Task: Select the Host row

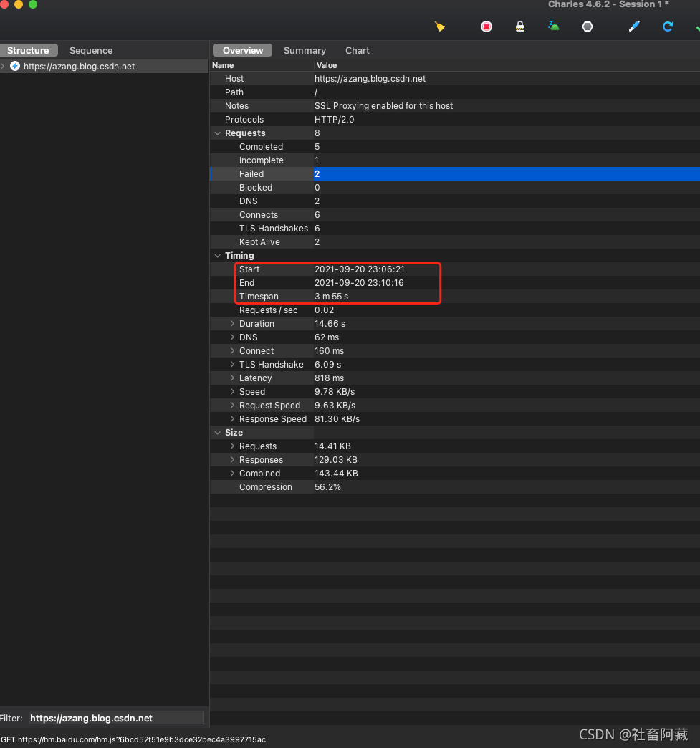Action: click(455, 79)
